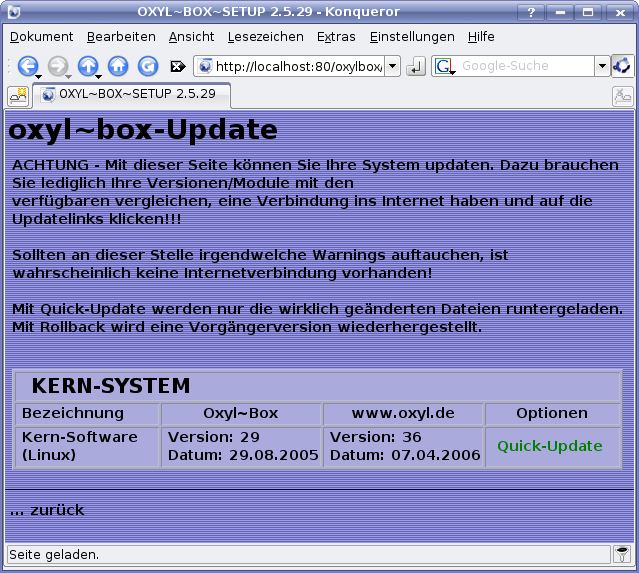
Task: Click the title bar help question mark button
Action: point(531,12)
